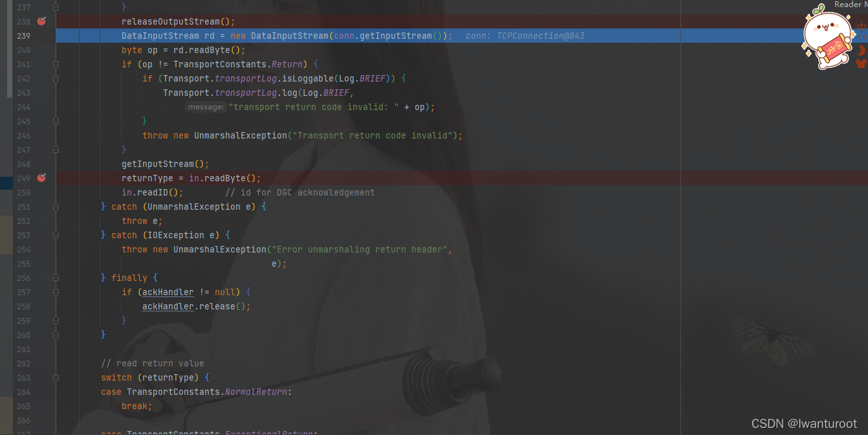Click line number 250 in the gutter
Image resolution: width=868 pixels, height=435 pixels.
pyautogui.click(x=23, y=192)
